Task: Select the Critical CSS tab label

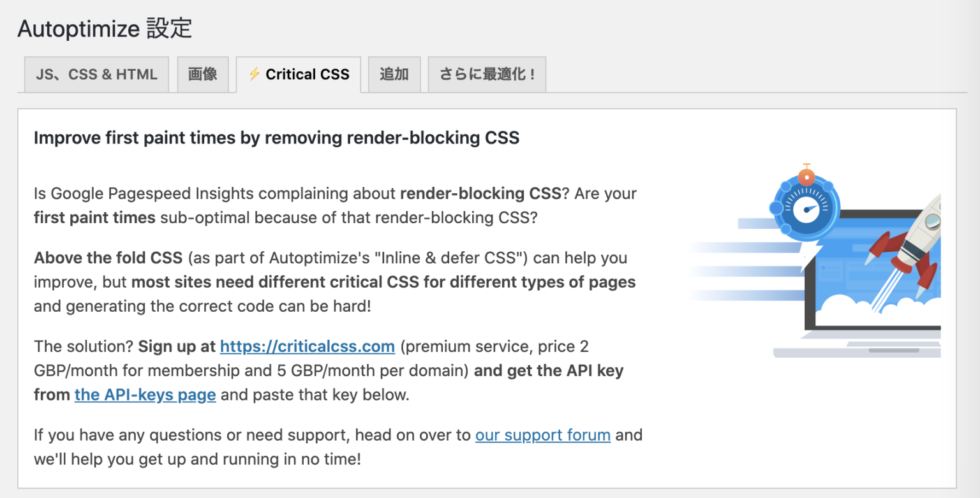Action: (307, 75)
